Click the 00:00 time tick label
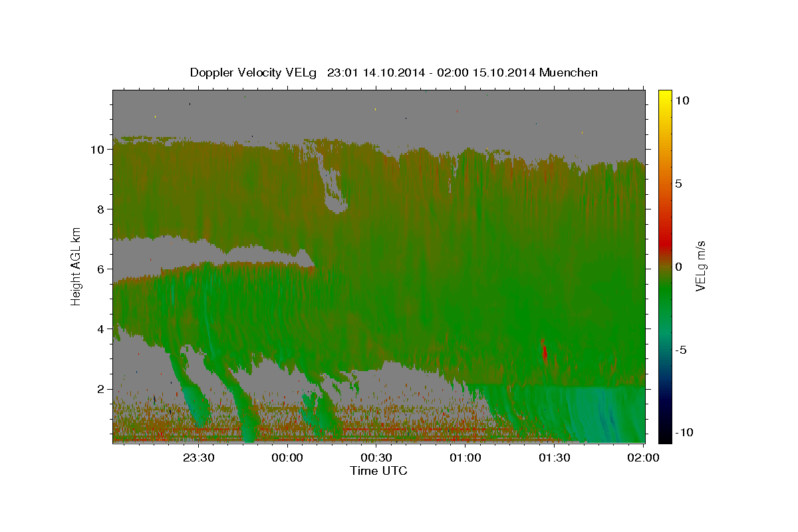The width and height of the screenshot is (798, 532). [288, 458]
